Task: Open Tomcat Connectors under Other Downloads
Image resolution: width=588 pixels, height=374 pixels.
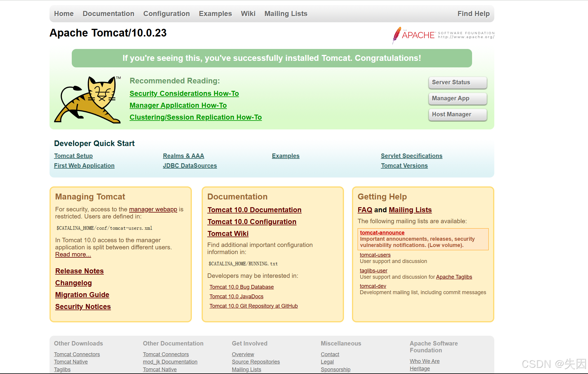Action: click(77, 354)
